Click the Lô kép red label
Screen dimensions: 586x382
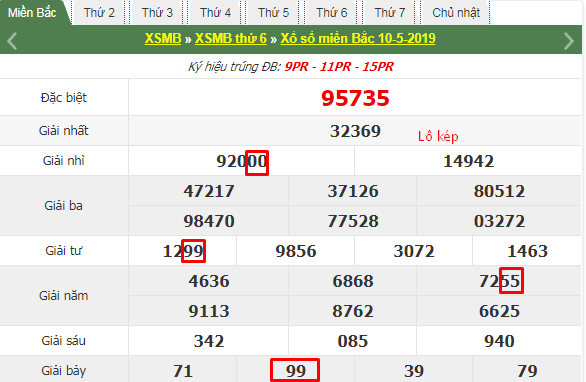tap(438, 136)
